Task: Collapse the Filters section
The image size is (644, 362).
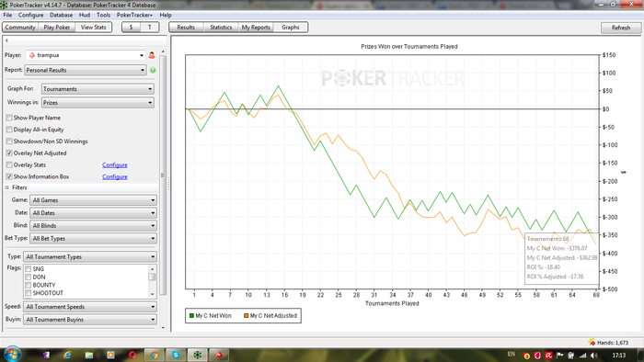Action: [7, 187]
